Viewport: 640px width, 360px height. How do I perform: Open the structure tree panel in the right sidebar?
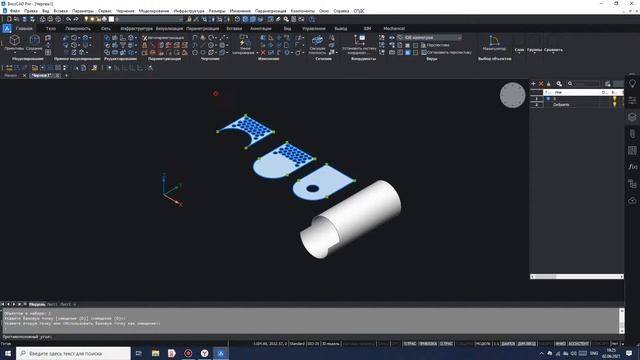[x=632, y=184]
